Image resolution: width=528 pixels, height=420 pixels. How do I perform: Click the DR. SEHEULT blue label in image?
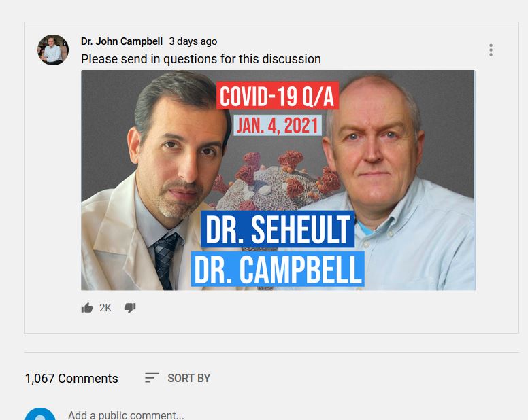tap(278, 229)
